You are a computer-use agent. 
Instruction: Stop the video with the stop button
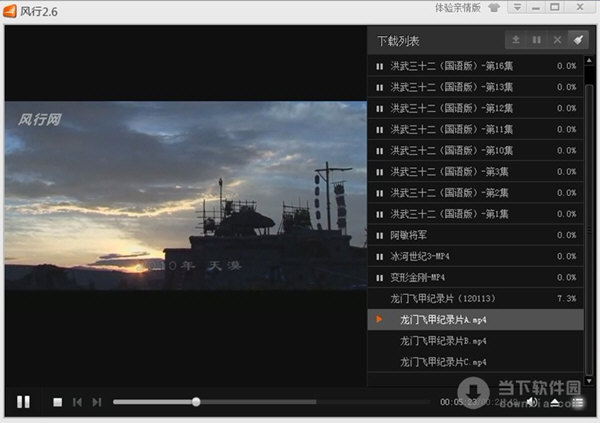tap(57, 402)
